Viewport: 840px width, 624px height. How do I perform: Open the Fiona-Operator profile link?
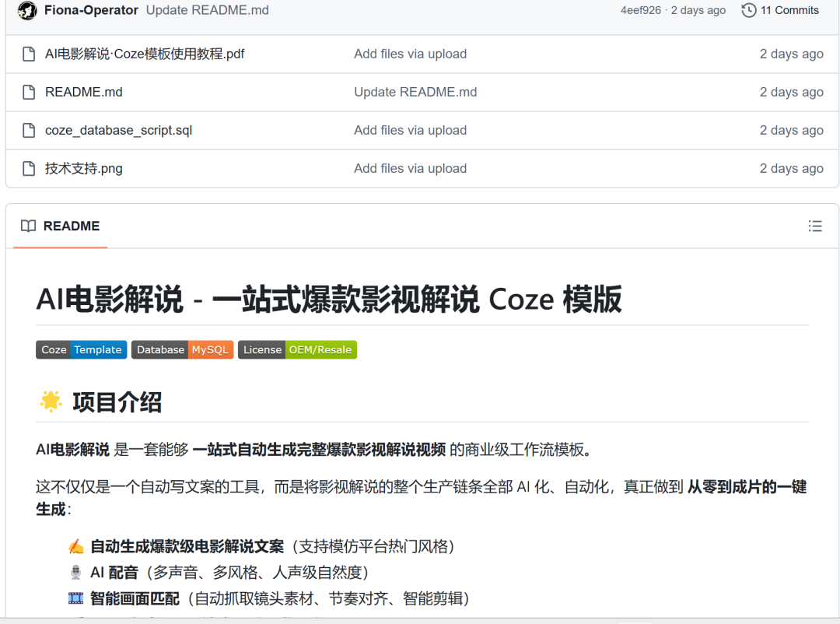point(91,10)
